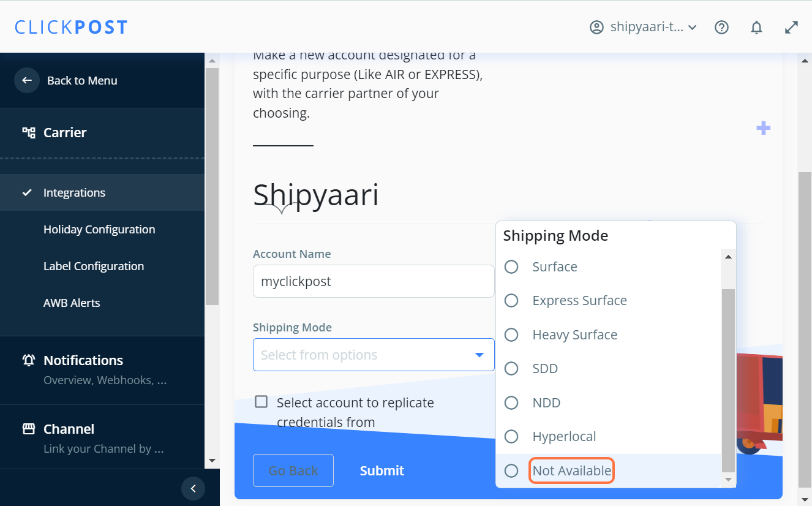This screenshot has height=506, width=812.
Task: Click the sidebar scrollbar down arrow
Action: pyautogui.click(x=212, y=461)
